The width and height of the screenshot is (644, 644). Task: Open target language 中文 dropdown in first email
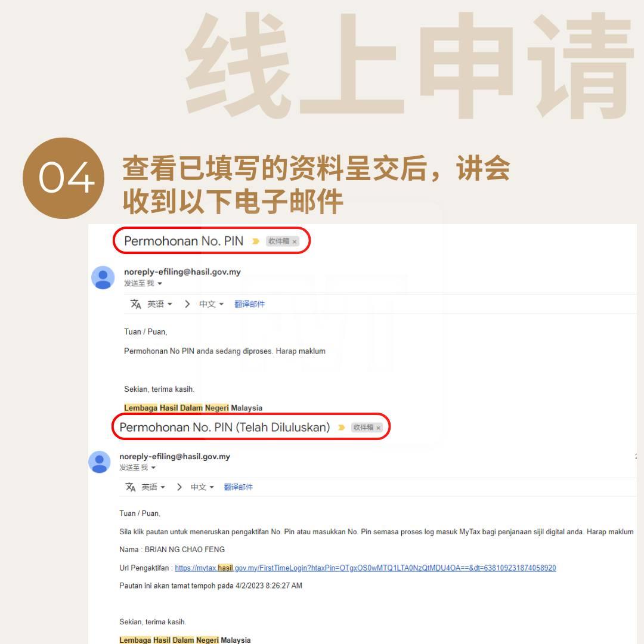click(x=211, y=304)
